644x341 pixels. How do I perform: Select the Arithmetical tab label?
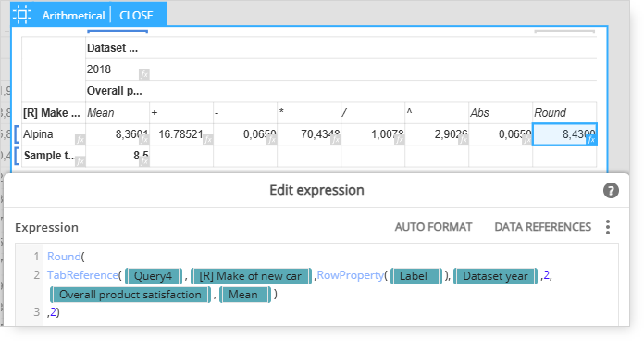pos(73,16)
